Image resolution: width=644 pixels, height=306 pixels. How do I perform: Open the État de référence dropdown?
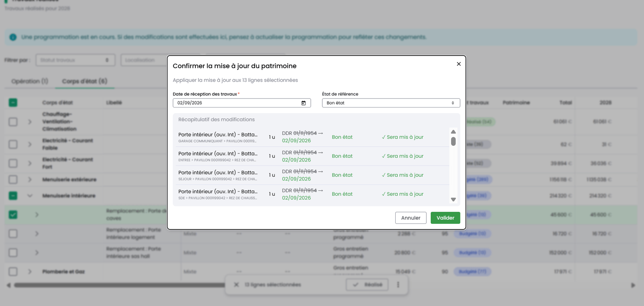391,103
